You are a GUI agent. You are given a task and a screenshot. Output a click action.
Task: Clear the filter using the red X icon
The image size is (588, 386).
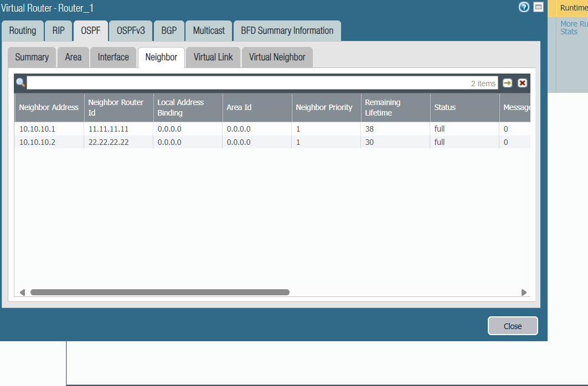[x=522, y=82]
